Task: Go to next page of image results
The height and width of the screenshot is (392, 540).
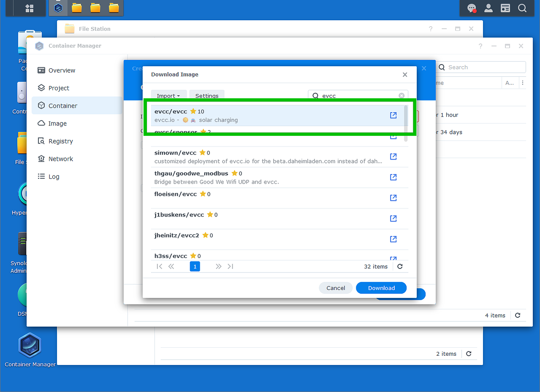Action: tap(218, 267)
